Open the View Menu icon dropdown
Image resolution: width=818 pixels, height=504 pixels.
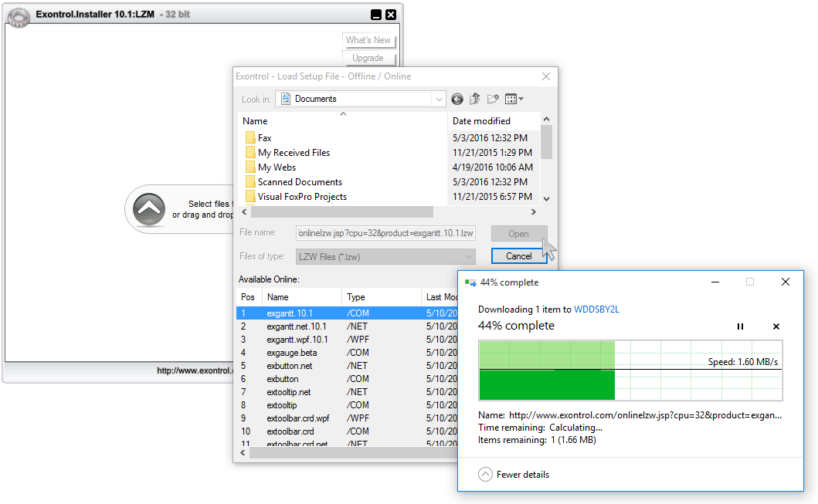click(514, 99)
